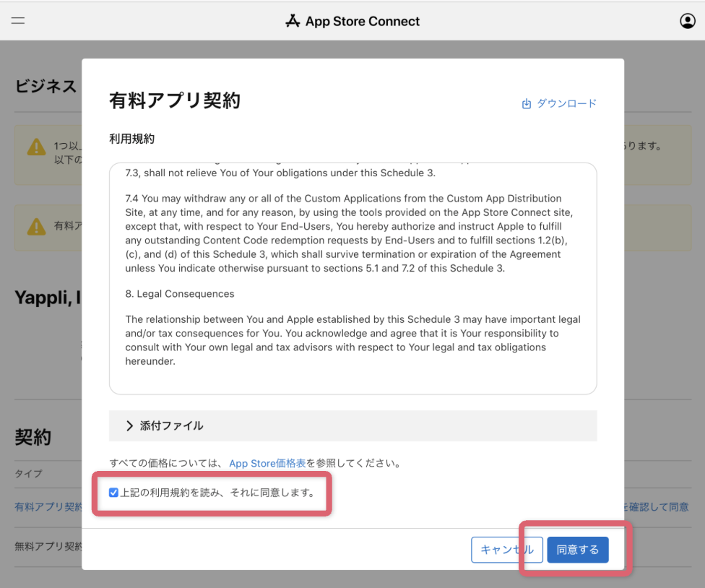Screen dimensions: 705x588
Task: Click the 利用規約 label
Action: coord(132,139)
